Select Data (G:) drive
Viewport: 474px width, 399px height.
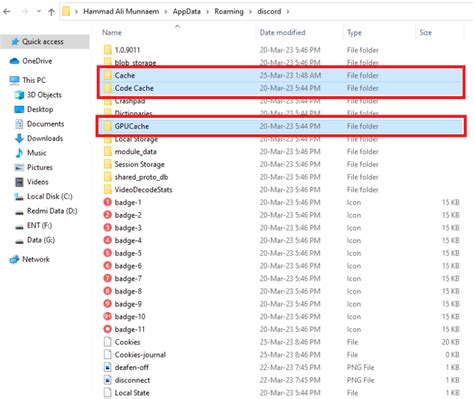41,240
